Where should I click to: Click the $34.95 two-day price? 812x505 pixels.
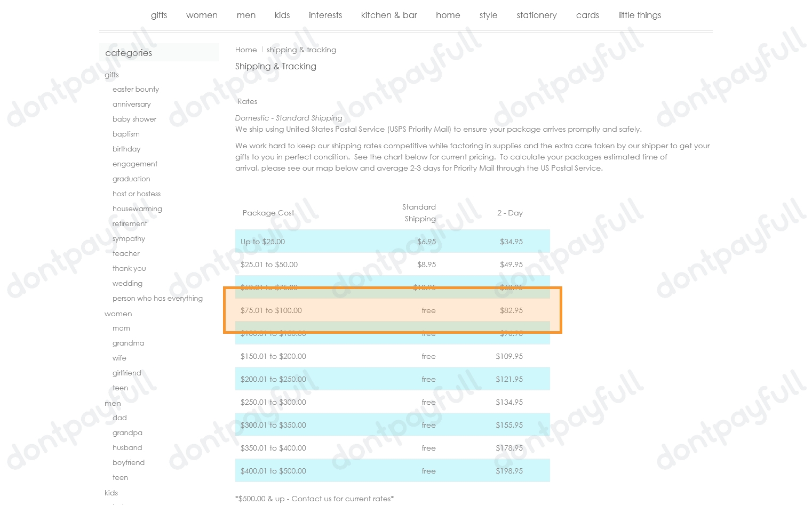point(511,242)
